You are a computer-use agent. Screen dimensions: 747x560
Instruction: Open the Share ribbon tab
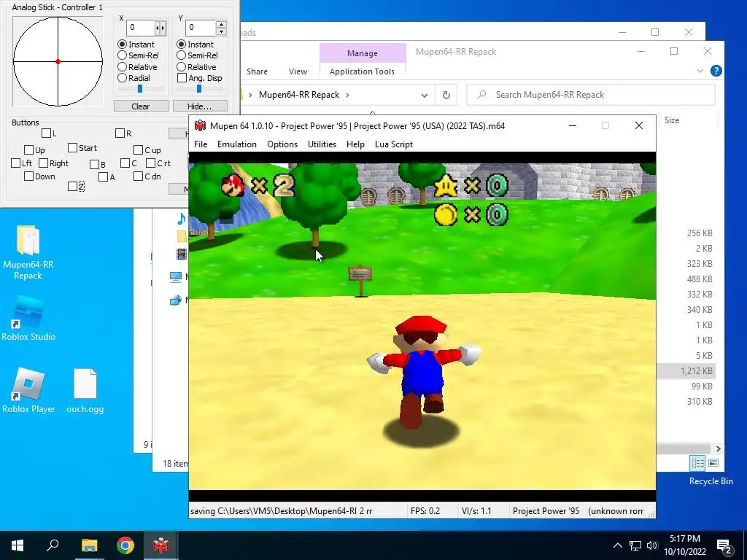point(257,71)
